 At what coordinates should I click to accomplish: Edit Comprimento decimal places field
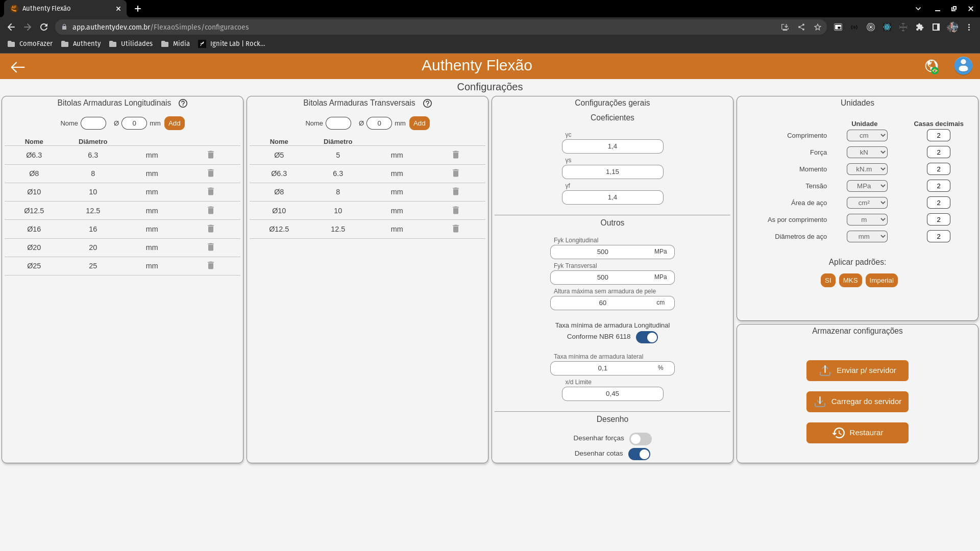[939, 136]
